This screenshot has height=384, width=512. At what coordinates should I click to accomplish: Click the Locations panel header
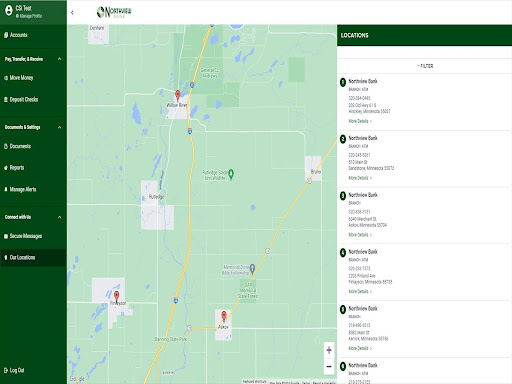click(424, 35)
